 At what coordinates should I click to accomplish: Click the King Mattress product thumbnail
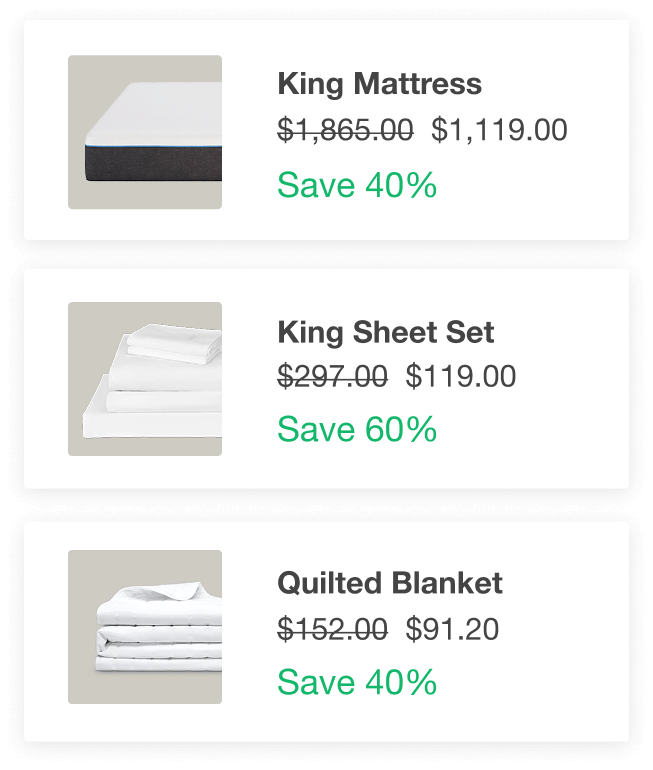click(x=145, y=132)
